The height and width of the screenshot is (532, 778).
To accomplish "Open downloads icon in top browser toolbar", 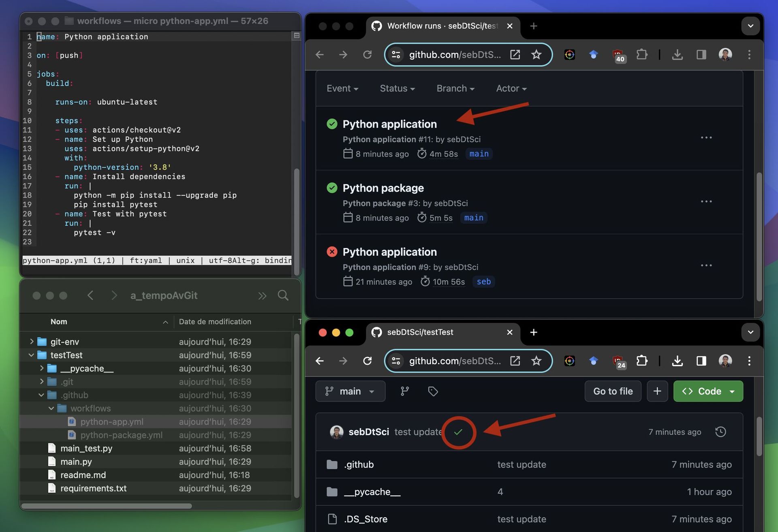I will click(677, 55).
